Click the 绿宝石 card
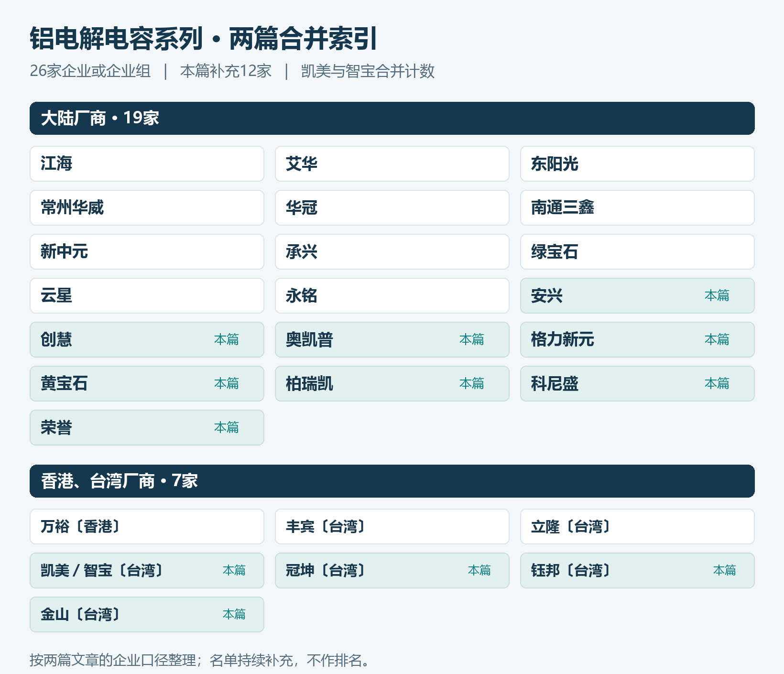This screenshot has width=784, height=674. [637, 251]
